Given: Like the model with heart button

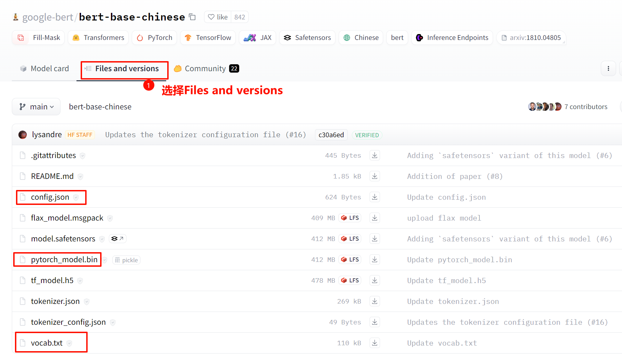Looking at the screenshot, I should 218,17.
